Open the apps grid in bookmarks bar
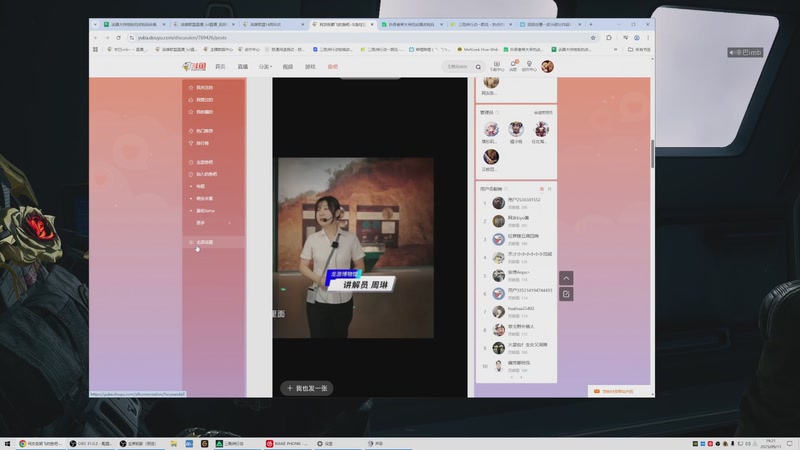The image size is (800, 450). click(x=95, y=49)
